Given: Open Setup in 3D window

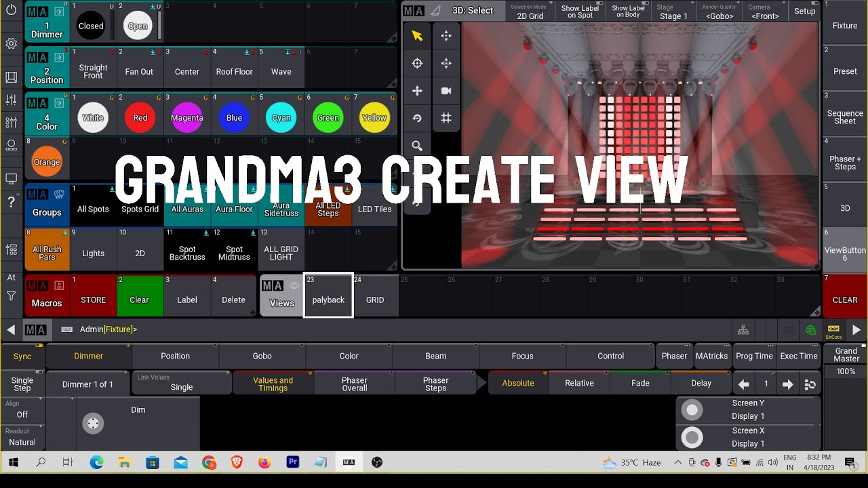Looking at the screenshot, I should [804, 12].
